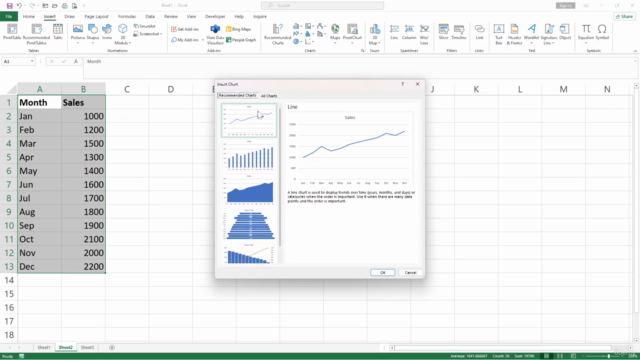This screenshot has height=360, width=640.
Task: Collapse the ribbon with the chevron
Action: [635, 51]
